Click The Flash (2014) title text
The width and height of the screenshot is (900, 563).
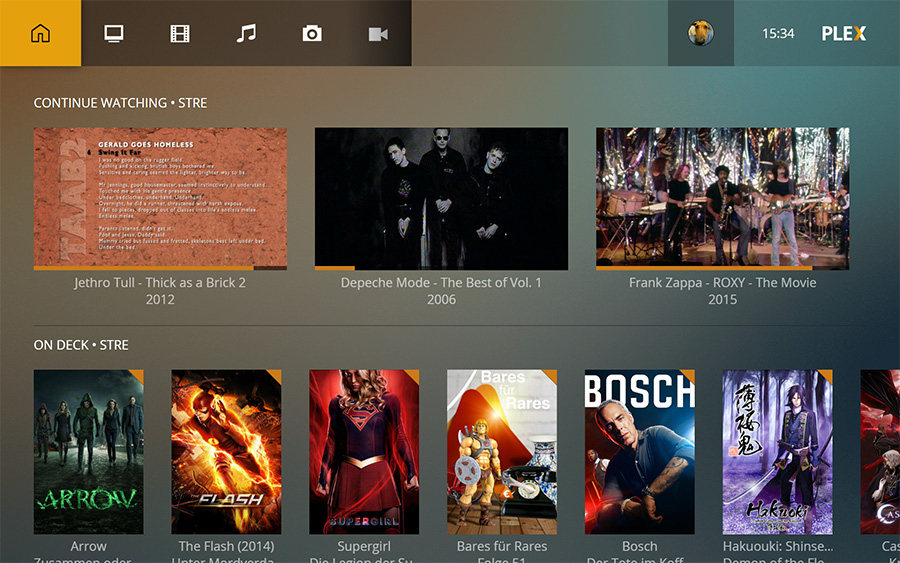click(226, 546)
